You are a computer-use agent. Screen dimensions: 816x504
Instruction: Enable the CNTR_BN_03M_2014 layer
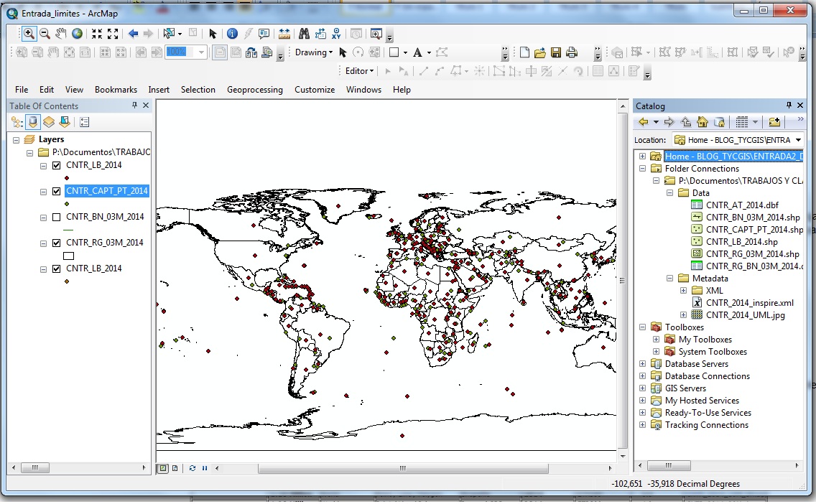(57, 218)
